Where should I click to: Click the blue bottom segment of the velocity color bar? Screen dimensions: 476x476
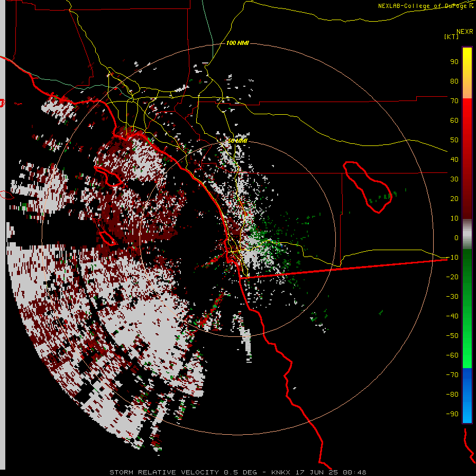467,396
